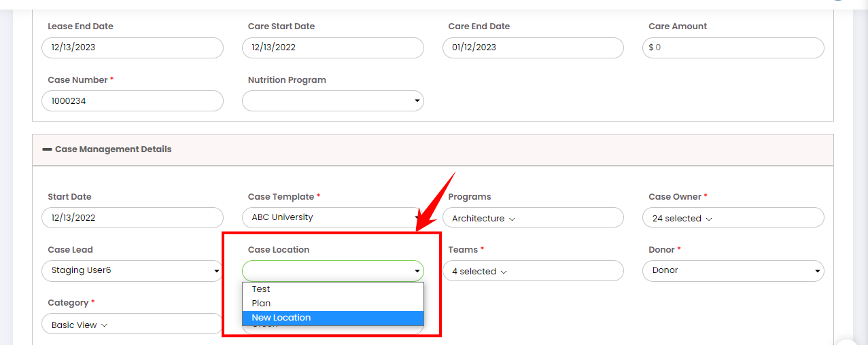Edit the Case Number field
The width and height of the screenshot is (868, 345).
click(x=133, y=101)
